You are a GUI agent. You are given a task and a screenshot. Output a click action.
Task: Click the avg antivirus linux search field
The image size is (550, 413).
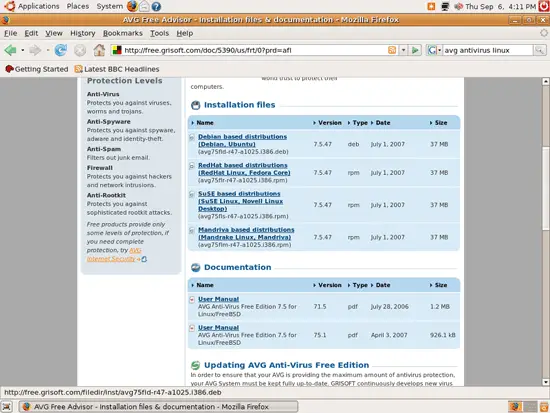point(488,50)
